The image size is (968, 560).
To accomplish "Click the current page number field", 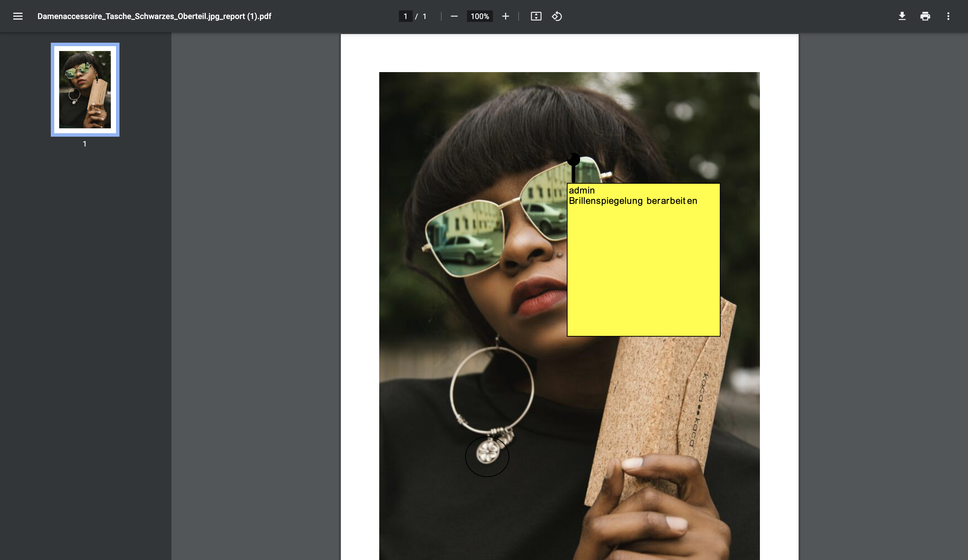I will click(x=405, y=16).
